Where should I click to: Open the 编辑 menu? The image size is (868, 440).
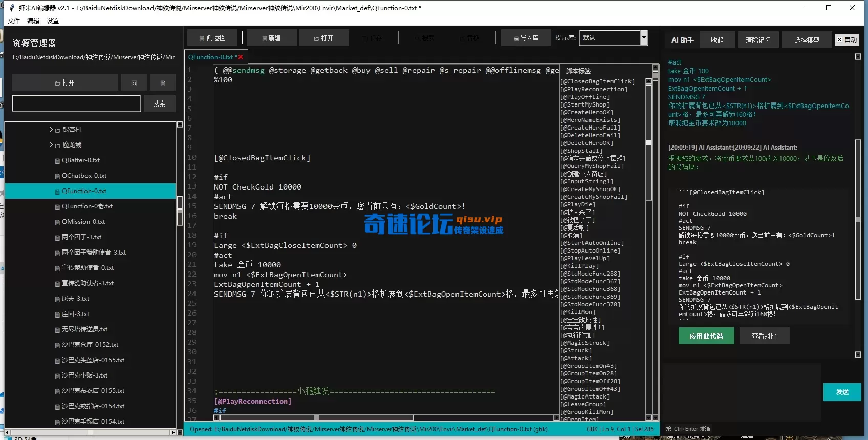pos(33,21)
